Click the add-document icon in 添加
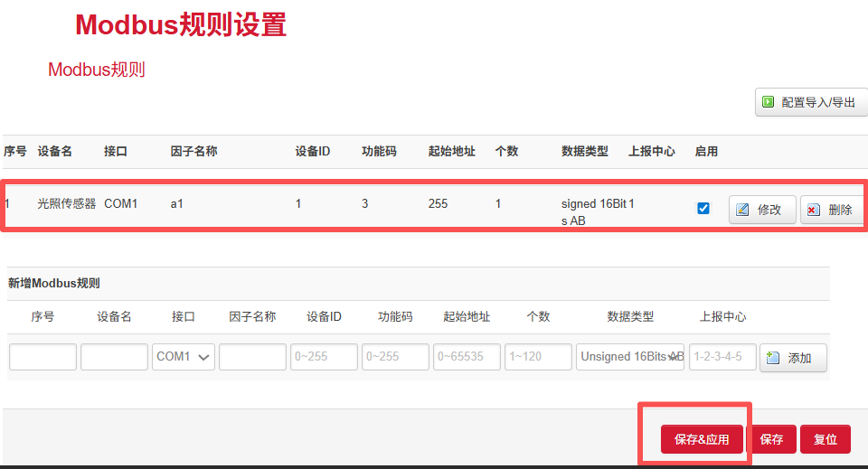868x469 pixels. tap(773, 358)
